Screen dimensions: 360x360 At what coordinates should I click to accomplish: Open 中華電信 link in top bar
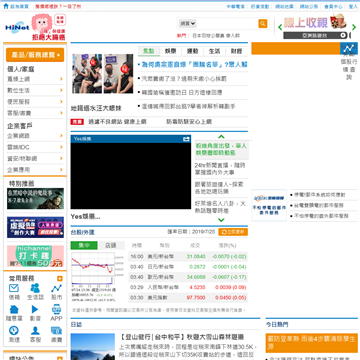(235, 6)
